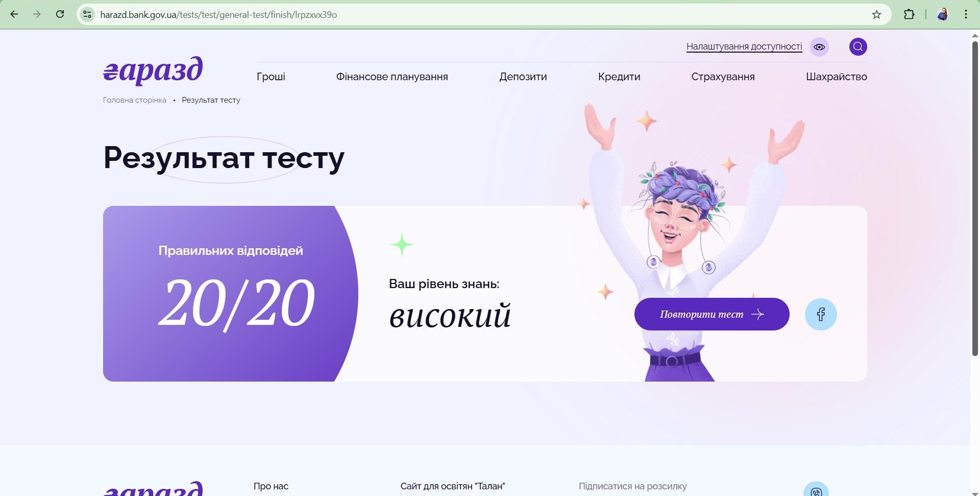View site information icon in address bar

pos(87,14)
